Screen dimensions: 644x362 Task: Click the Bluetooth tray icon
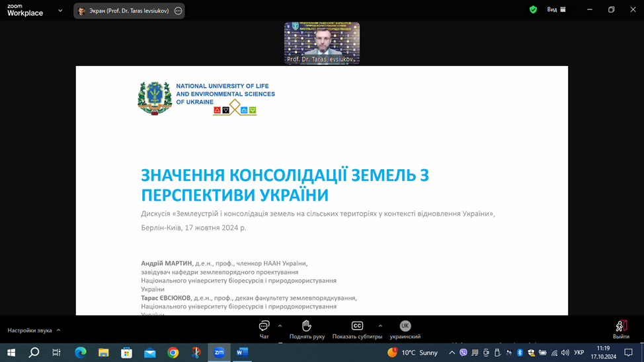(x=520, y=353)
